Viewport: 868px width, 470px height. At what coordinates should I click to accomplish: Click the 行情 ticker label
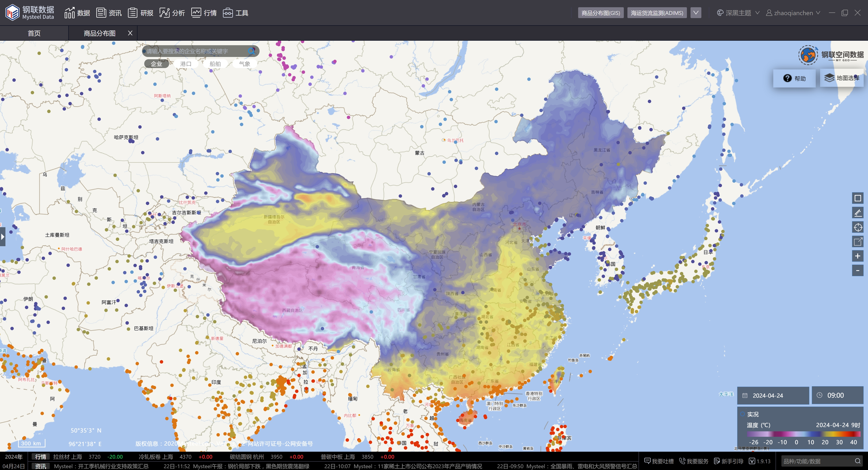[41, 457]
